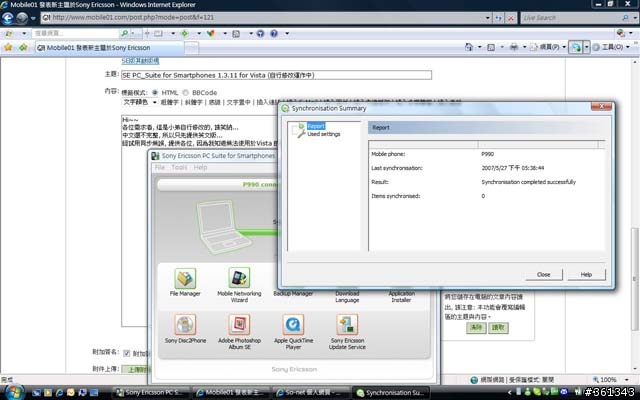Open a new blank IE tab

tap(191, 48)
